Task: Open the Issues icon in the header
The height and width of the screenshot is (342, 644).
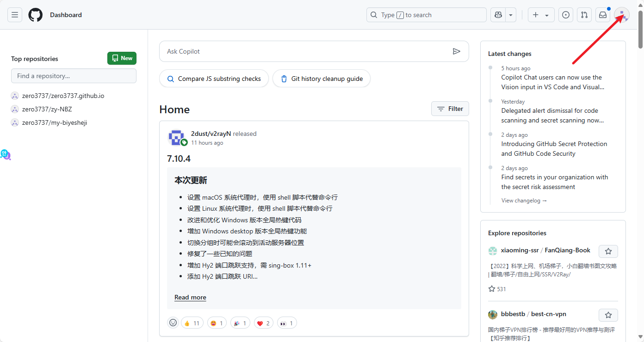Action: (x=566, y=15)
